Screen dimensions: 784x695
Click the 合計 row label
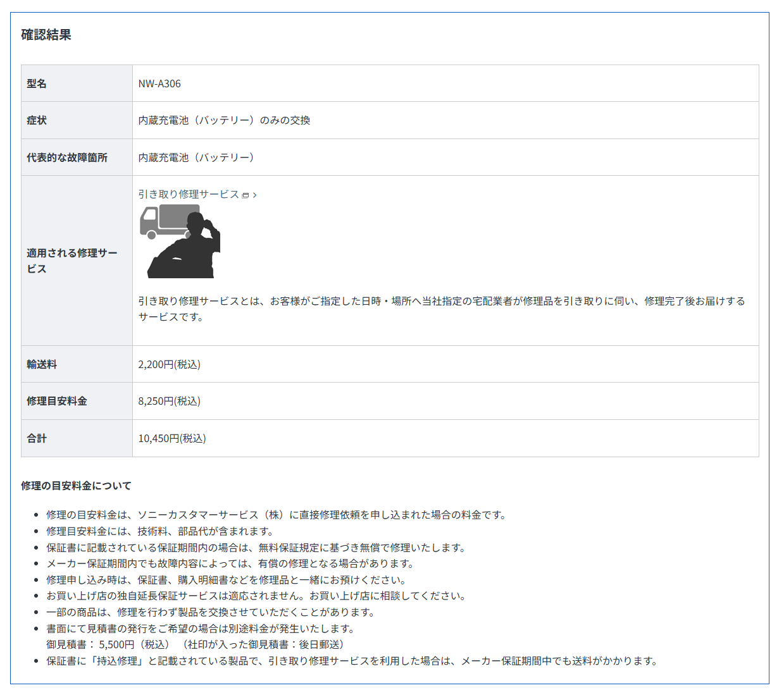click(x=37, y=438)
